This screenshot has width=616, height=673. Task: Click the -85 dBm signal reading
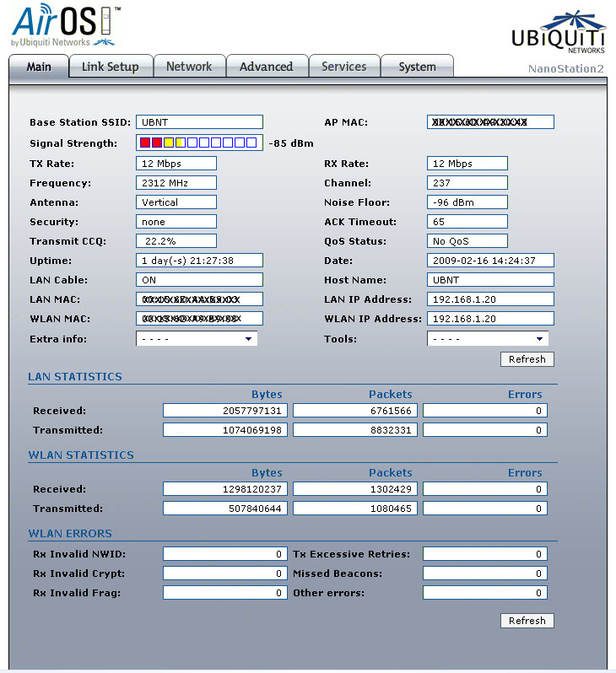(291, 143)
